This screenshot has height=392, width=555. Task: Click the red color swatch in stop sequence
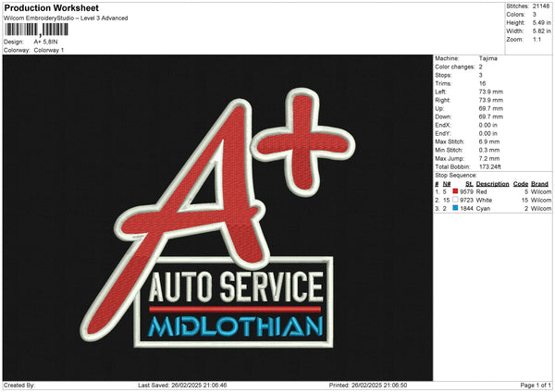point(455,191)
